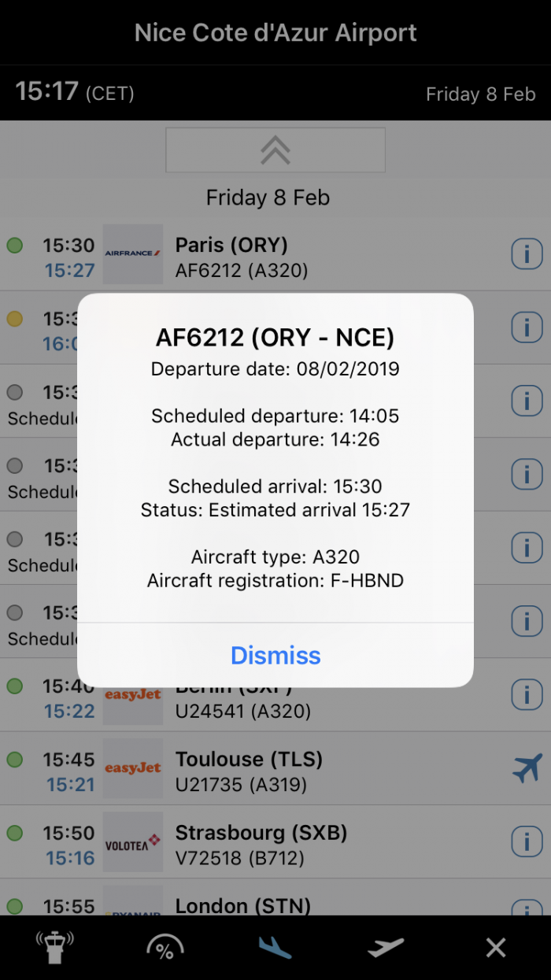Tap the easyJet logo on Toulouse flight

coord(133,768)
